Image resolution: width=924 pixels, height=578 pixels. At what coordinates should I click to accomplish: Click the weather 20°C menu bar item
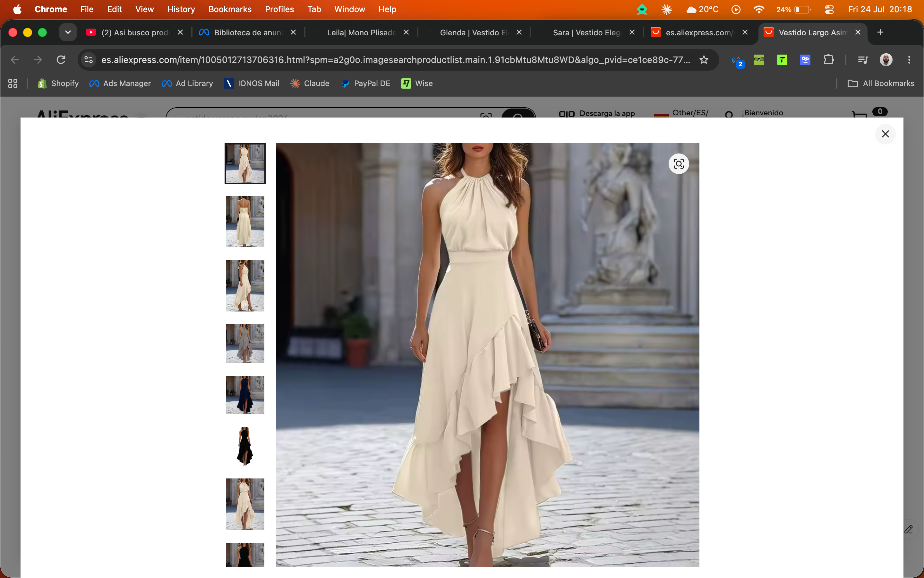pyautogui.click(x=702, y=9)
